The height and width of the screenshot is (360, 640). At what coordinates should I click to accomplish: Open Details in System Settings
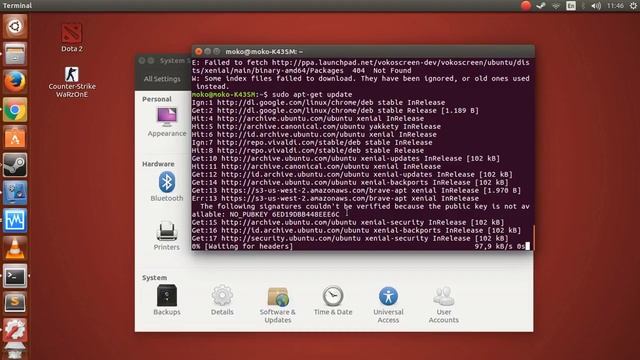(x=222, y=300)
